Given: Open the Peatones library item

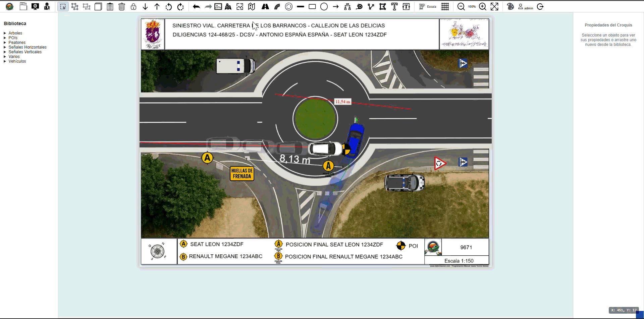Looking at the screenshot, I should (17, 43).
